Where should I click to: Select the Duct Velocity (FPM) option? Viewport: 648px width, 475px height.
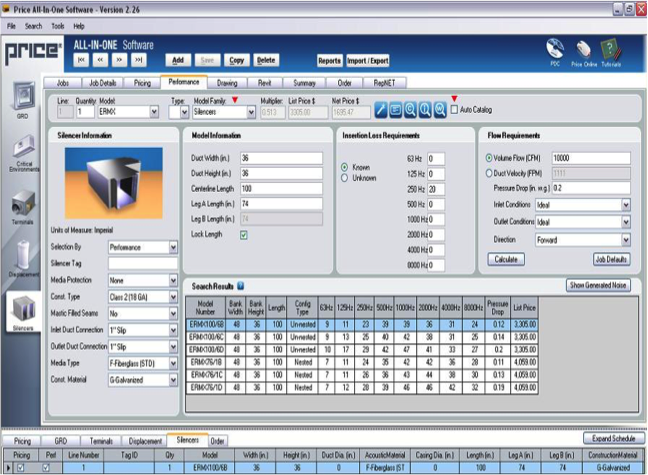489,173
